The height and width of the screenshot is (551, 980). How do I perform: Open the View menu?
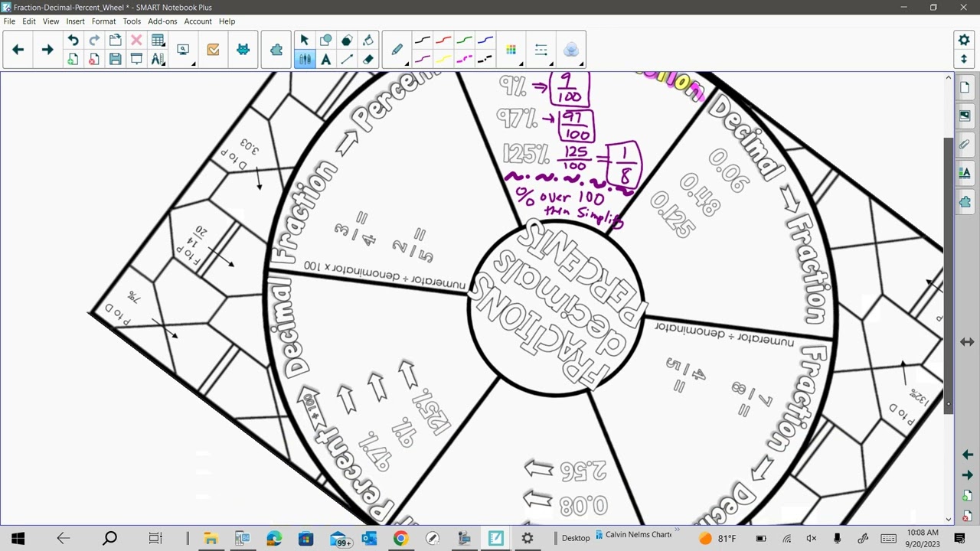[51, 21]
